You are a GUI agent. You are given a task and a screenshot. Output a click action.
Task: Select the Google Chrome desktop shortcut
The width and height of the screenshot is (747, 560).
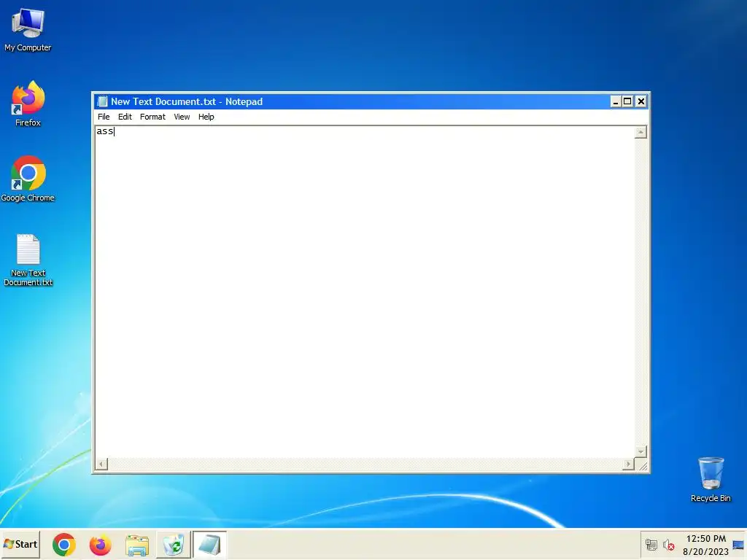pos(28,179)
